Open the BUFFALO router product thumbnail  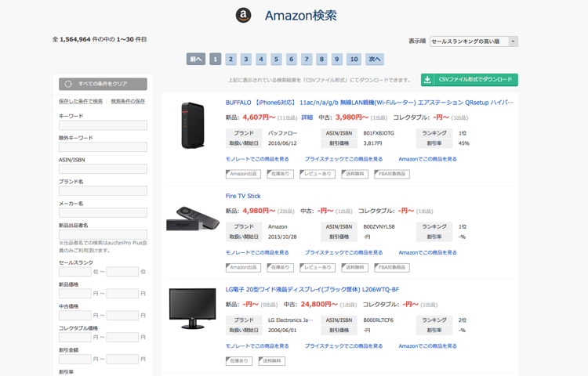[192, 125]
